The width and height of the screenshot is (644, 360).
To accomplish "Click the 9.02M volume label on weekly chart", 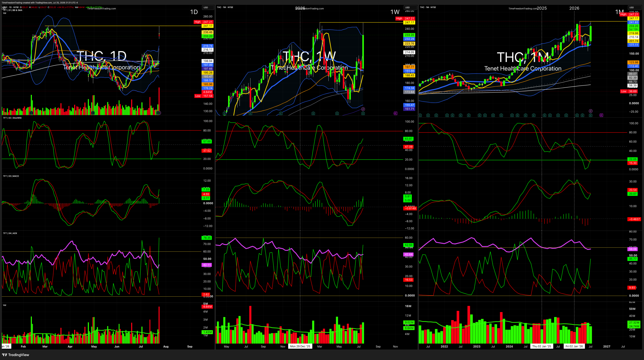I will click(409, 322).
